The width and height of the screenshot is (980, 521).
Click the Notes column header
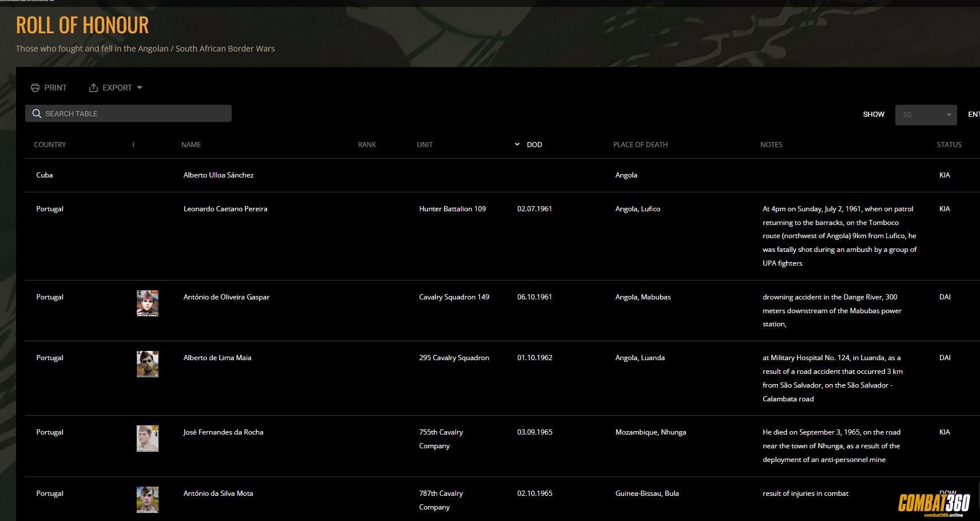pos(771,144)
